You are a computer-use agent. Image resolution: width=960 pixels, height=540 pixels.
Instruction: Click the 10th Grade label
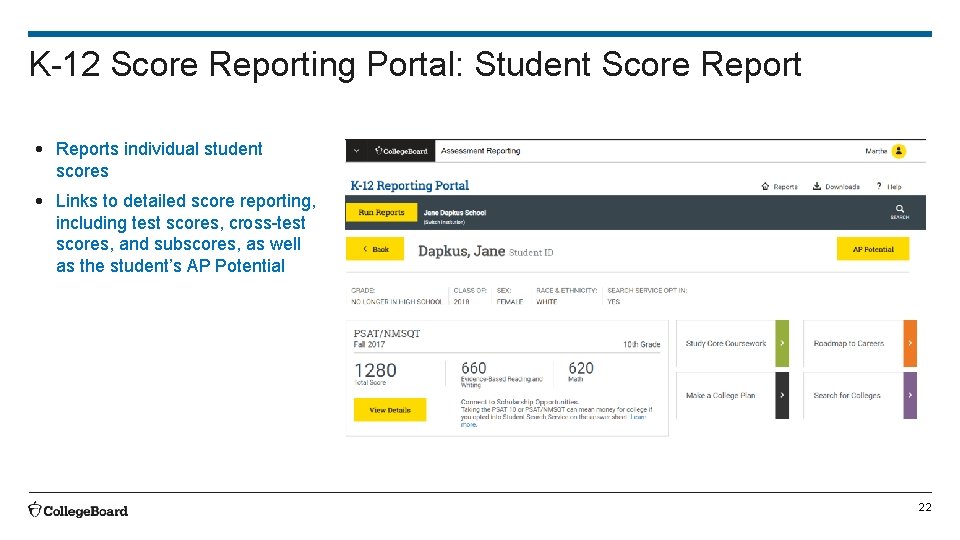(642, 345)
